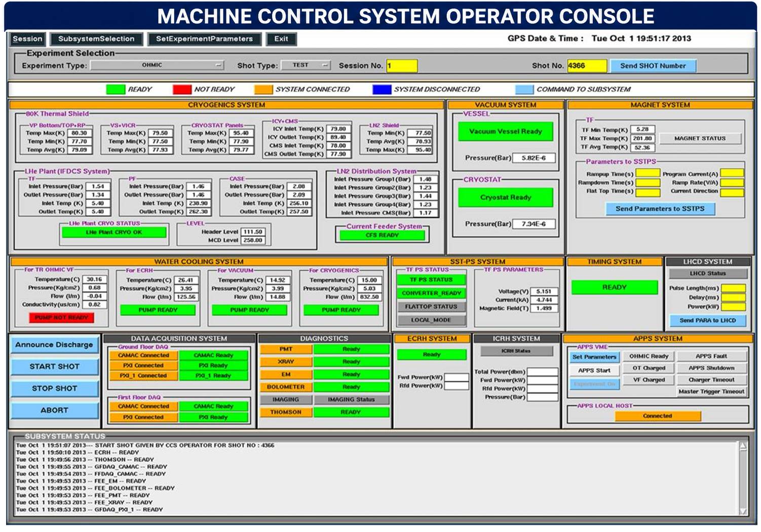Viewport: 761px width, 532px height.
Task: Open the SetExperimentParameters menu
Action: coord(204,39)
